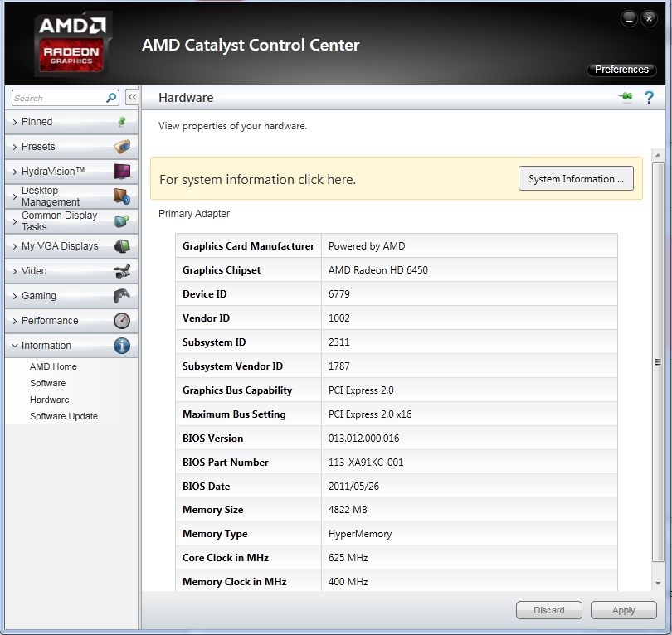Screen dimensions: 672x635
Task: Click the AMD Radeon Graphics logo
Action: [71, 46]
